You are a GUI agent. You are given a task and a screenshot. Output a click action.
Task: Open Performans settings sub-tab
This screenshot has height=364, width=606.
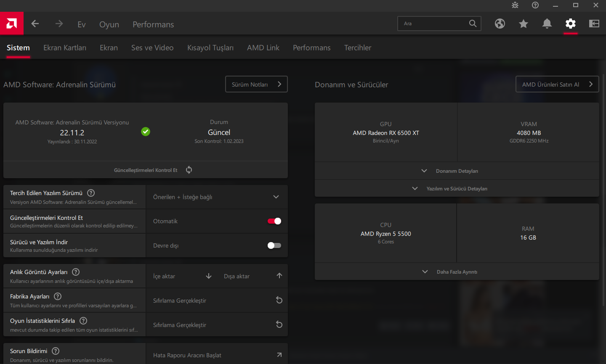pyautogui.click(x=312, y=48)
